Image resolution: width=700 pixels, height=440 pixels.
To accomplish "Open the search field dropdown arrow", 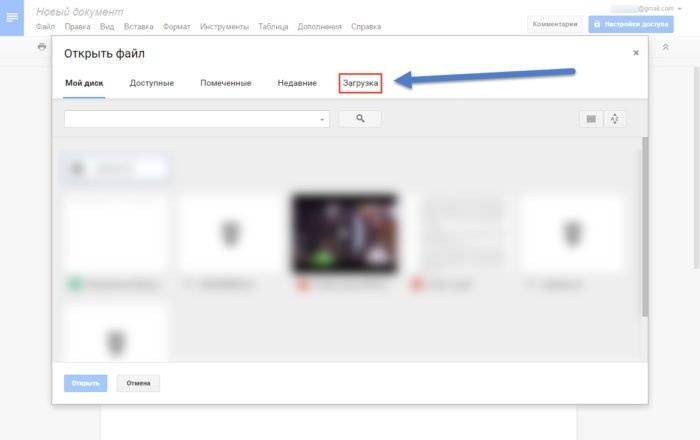I will click(322, 119).
